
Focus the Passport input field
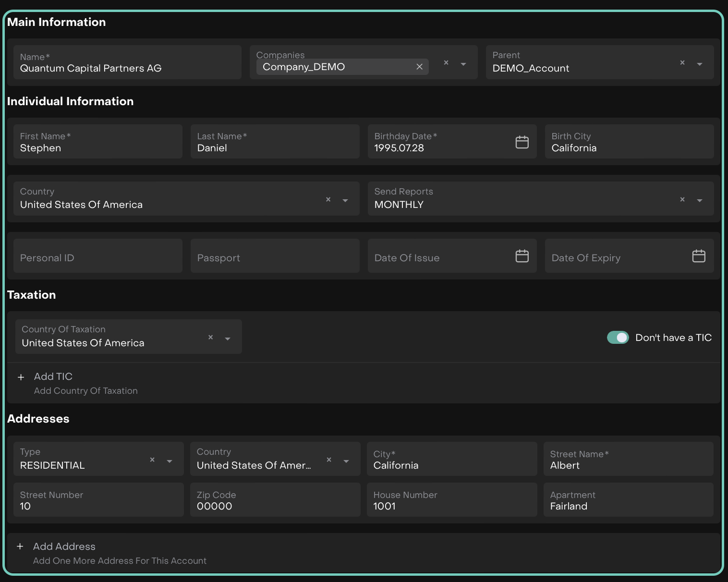coord(275,258)
